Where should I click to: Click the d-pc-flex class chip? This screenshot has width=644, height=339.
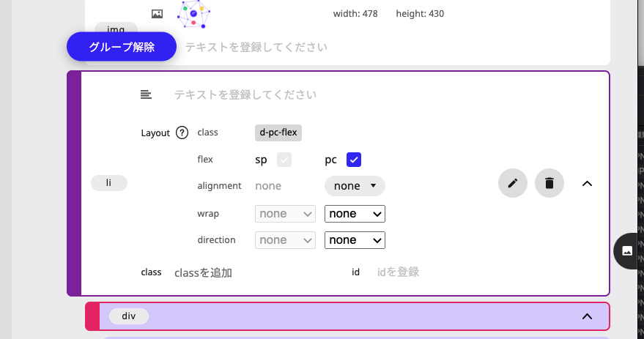point(278,133)
